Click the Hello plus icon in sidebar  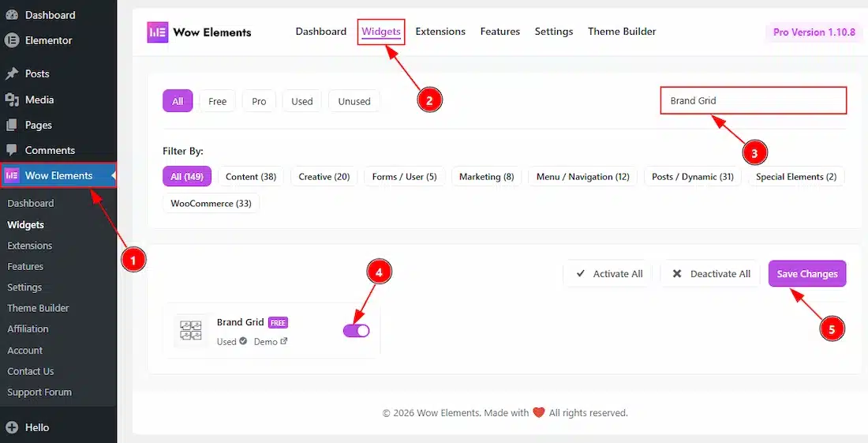click(12, 427)
